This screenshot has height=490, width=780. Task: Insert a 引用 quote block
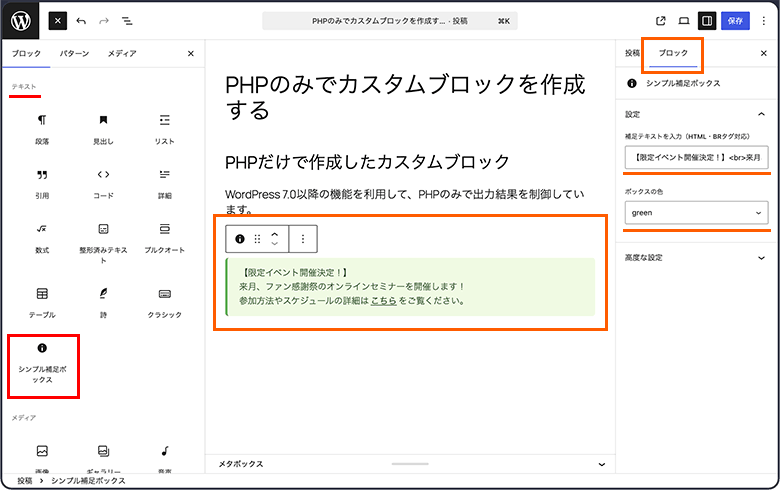tap(42, 184)
